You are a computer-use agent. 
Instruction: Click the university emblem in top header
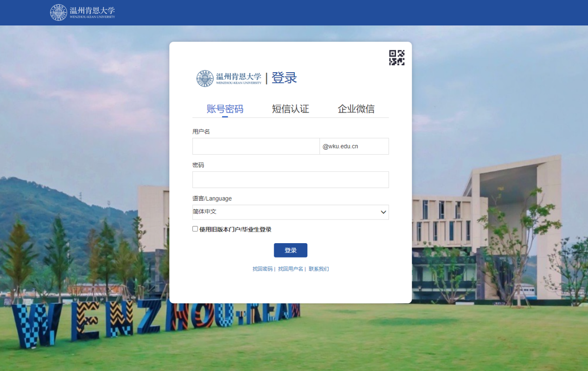[x=58, y=13]
